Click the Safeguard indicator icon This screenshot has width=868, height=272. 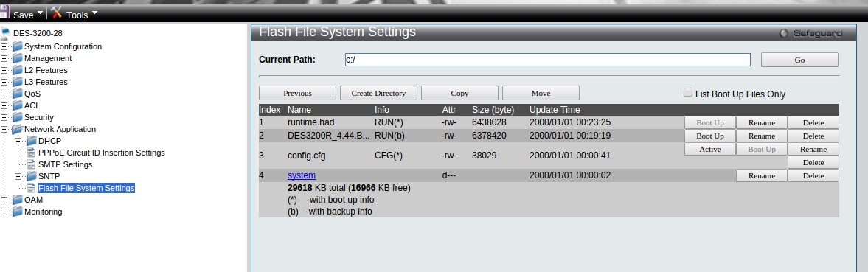coord(783,34)
